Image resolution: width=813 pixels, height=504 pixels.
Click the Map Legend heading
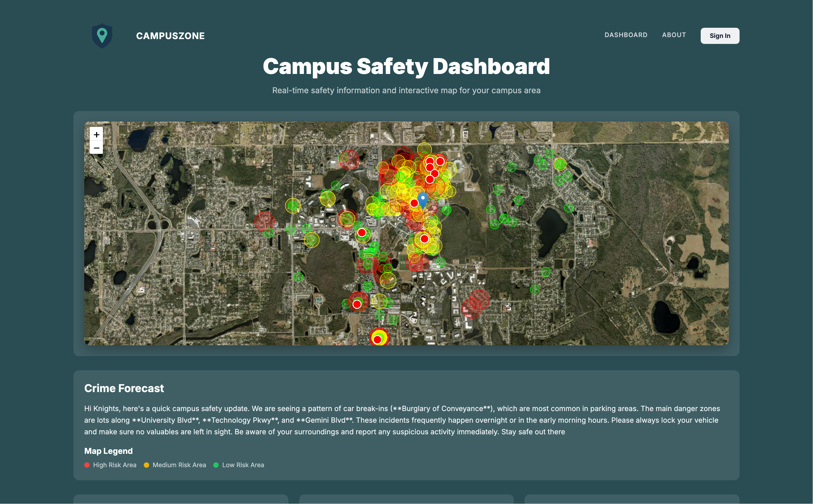(108, 451)
